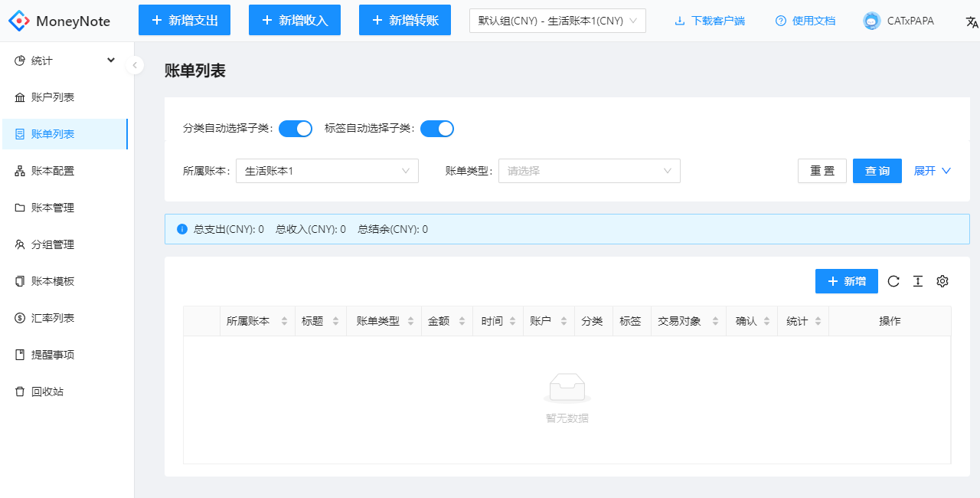Click the MoneyNote logo icon
Screen dimensions: 980x498
tap(19, 21)
